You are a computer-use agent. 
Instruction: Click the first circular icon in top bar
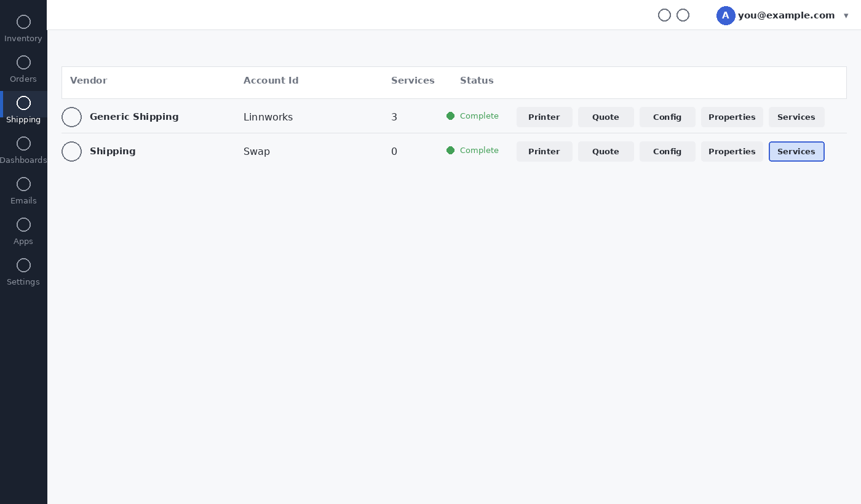pos(664,15)
